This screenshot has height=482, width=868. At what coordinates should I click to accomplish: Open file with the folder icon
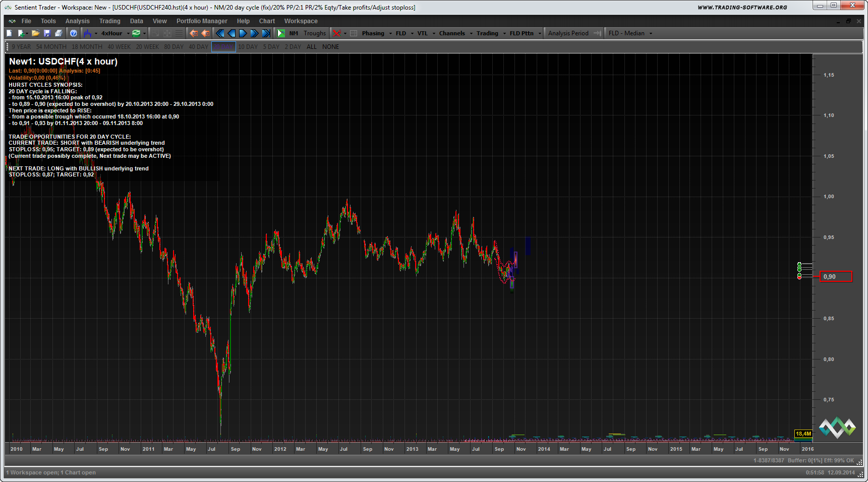(35, 33)
